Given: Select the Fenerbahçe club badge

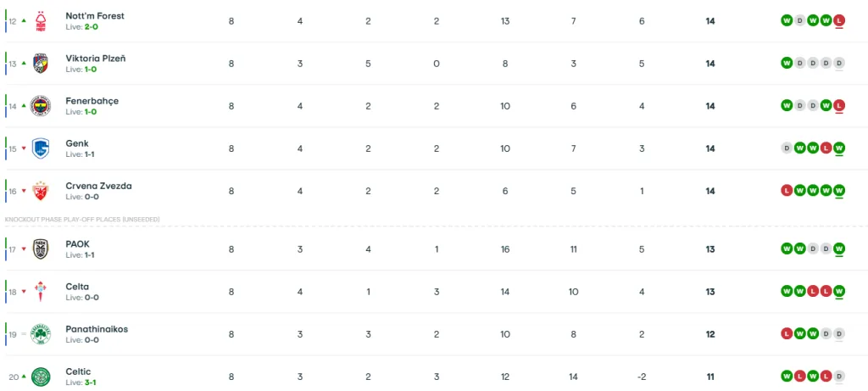Looking at the screenshot, I should pos(41,106).
